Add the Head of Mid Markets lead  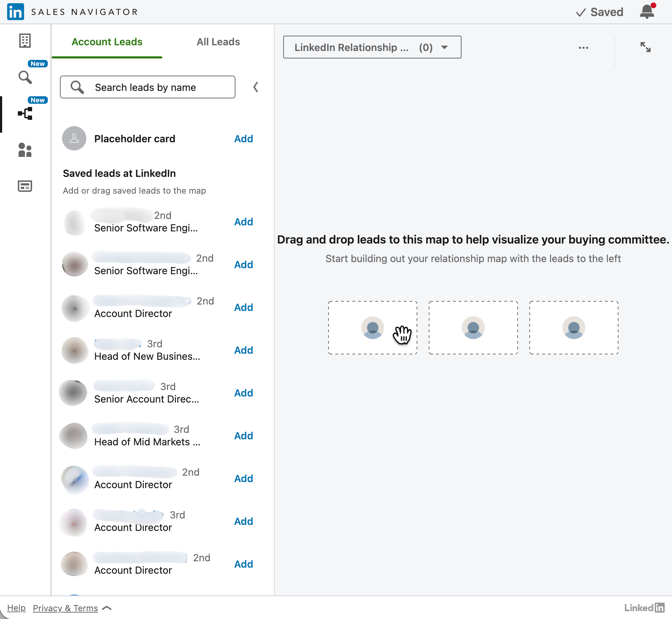[244, 436]
